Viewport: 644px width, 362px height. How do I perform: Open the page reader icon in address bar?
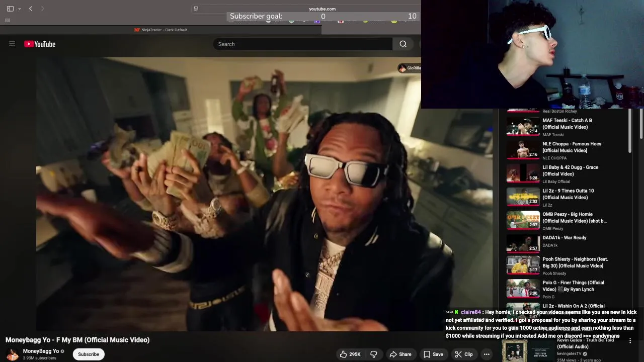[196, 9]
